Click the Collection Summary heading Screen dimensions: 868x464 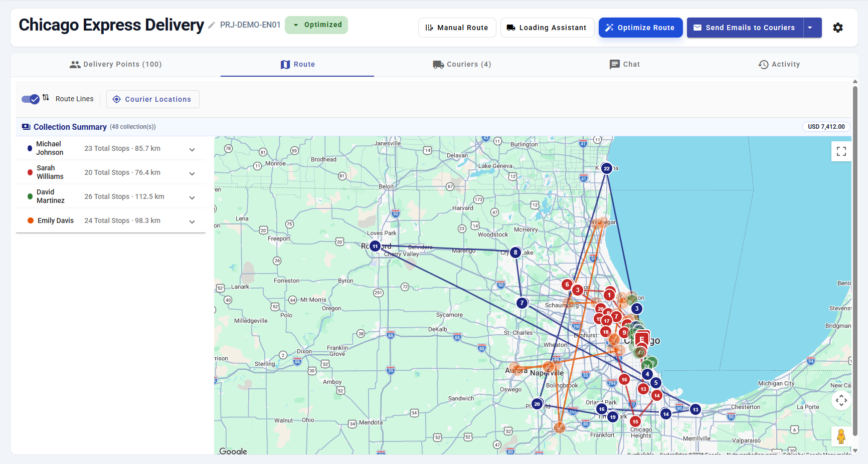(70, 127)
